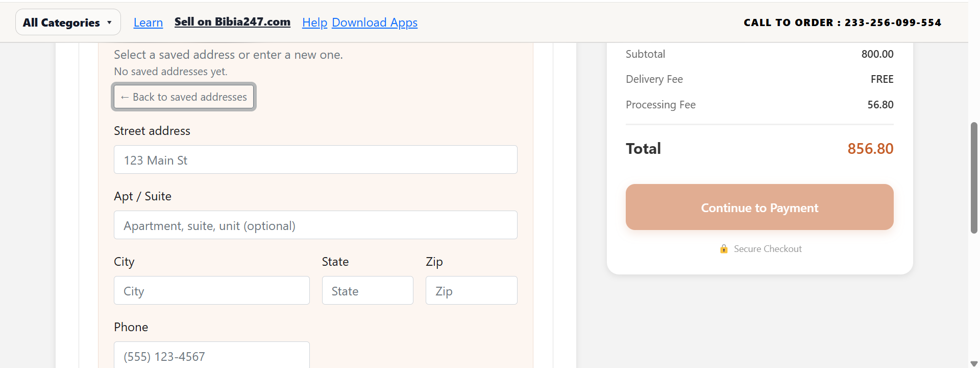Click Back to saved addresses
Viewport: 980px width, 368px height.
[183, 97]
